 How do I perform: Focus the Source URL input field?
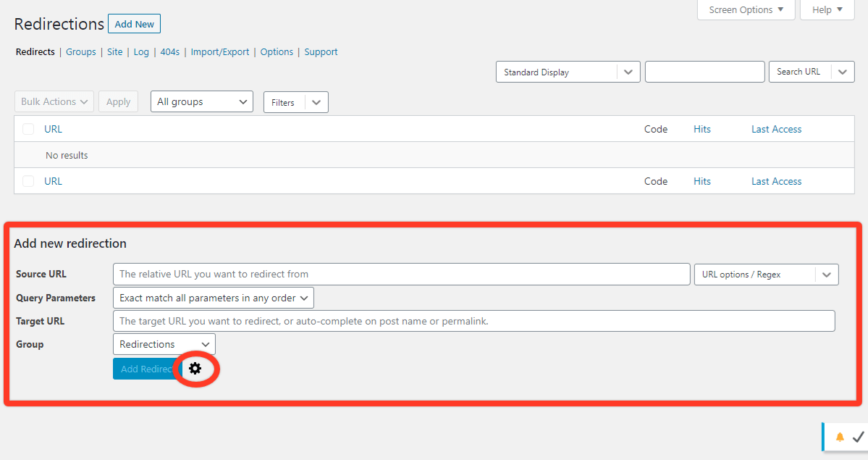point(401,275)
